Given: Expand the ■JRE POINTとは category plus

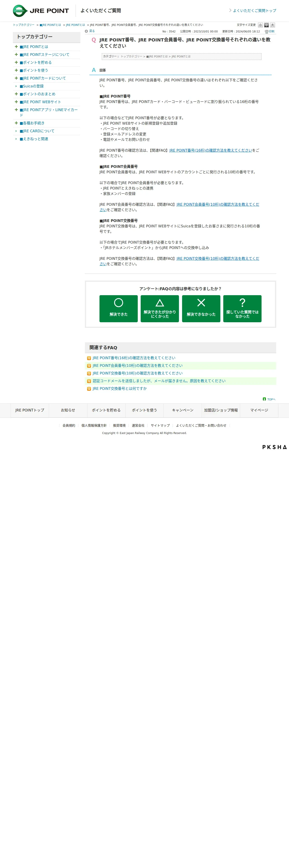Looking at the screenshot, I should [16, 46].
